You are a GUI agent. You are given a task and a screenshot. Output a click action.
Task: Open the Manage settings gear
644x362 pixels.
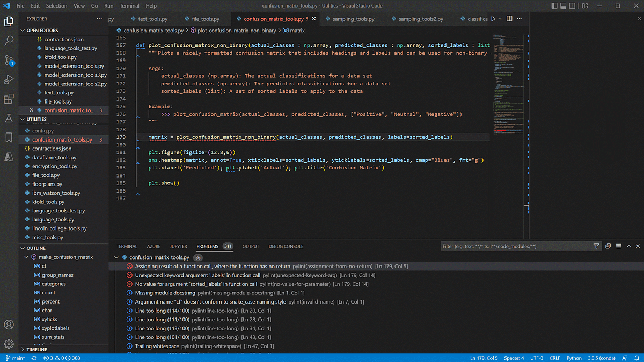(9, 344)
